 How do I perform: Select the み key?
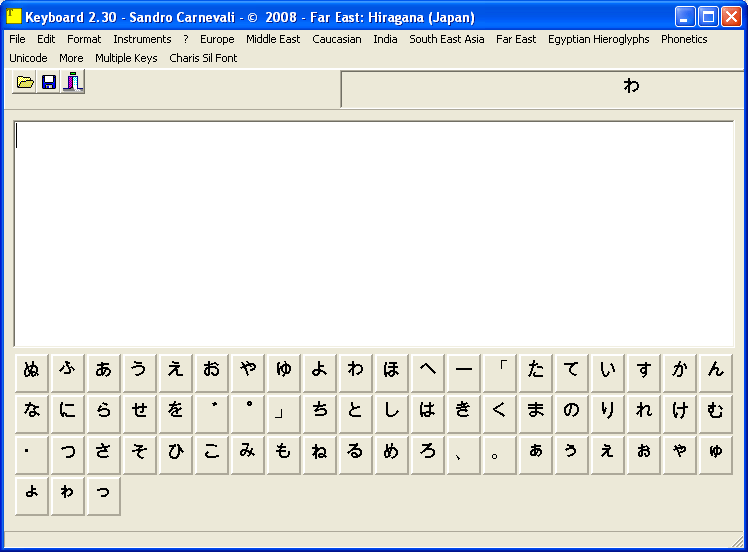[247, 455]
